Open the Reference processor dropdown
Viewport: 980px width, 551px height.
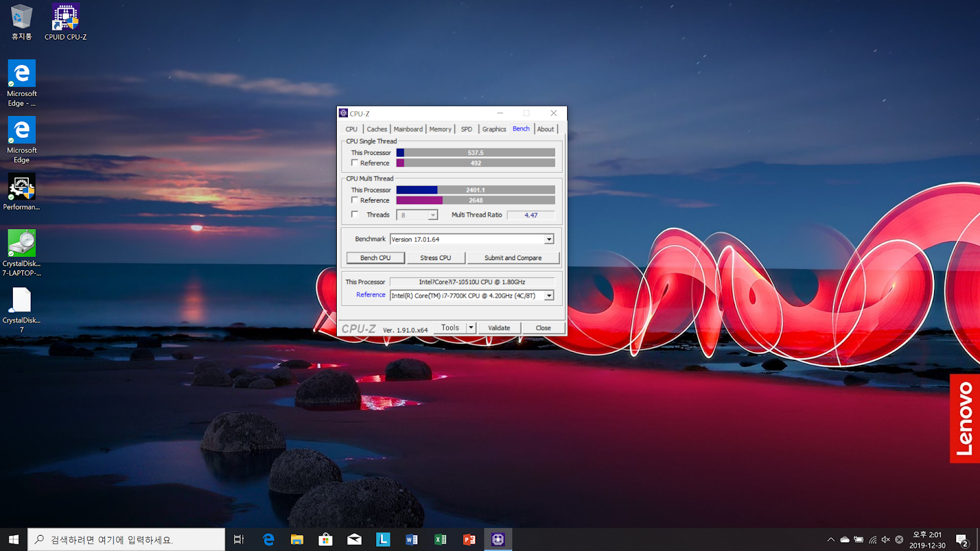549,296
